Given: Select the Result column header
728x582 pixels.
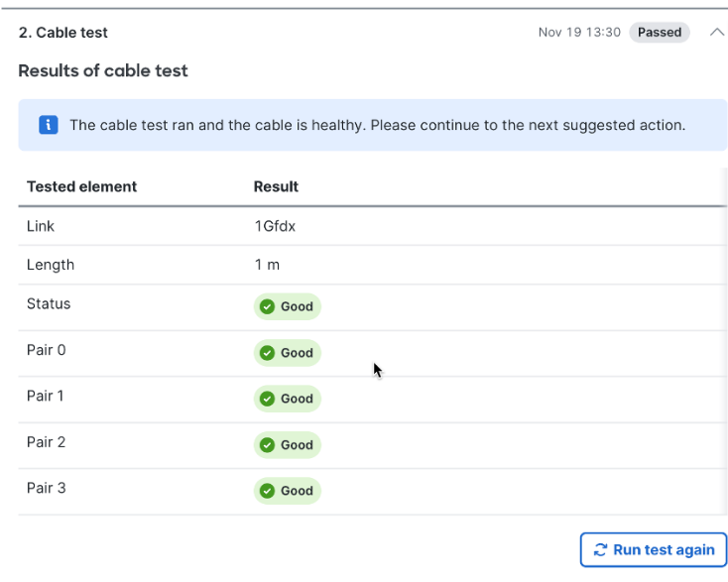Looking at the screenshot, I should point(276,186).
